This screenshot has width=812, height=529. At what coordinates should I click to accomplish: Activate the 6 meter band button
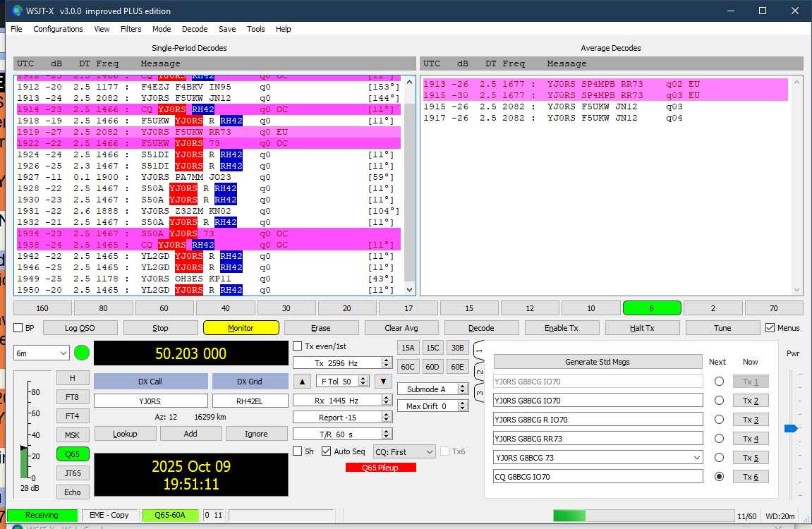[x=651, y=308]
